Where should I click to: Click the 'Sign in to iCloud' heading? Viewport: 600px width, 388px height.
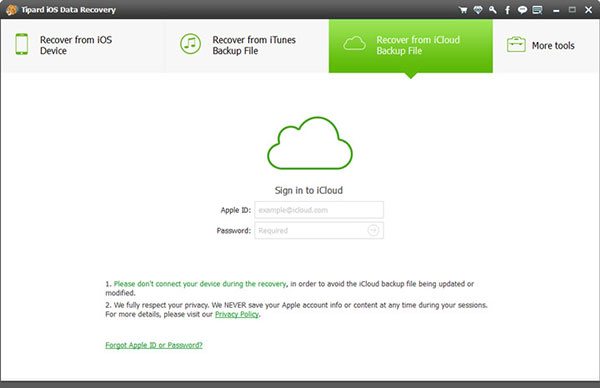point(309,191)
